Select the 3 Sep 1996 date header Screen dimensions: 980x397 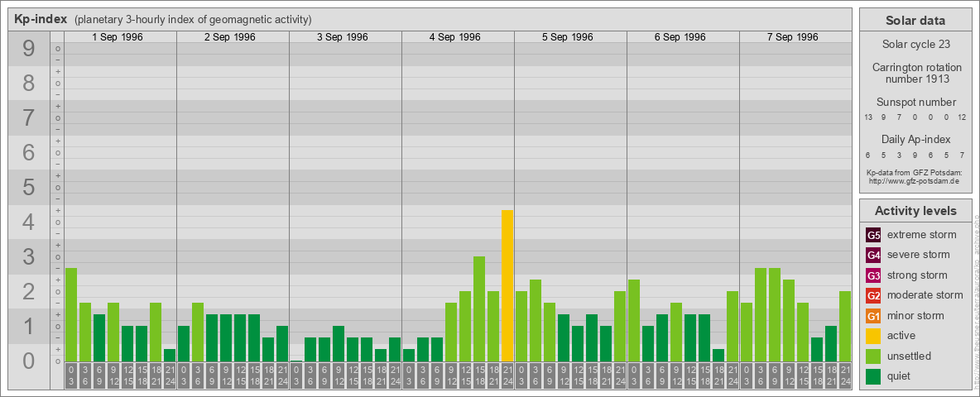tap(343, 37)
